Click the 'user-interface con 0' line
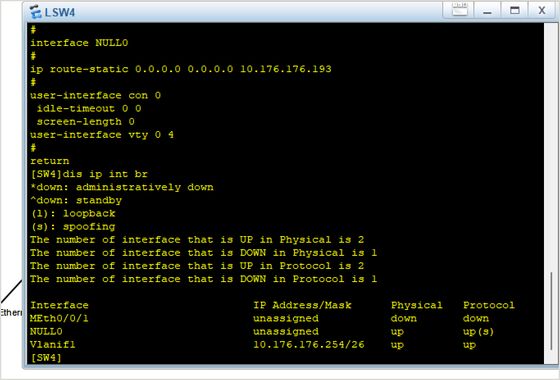The height and width of the screenshot is (380, 560). click(x=95, y=95)
